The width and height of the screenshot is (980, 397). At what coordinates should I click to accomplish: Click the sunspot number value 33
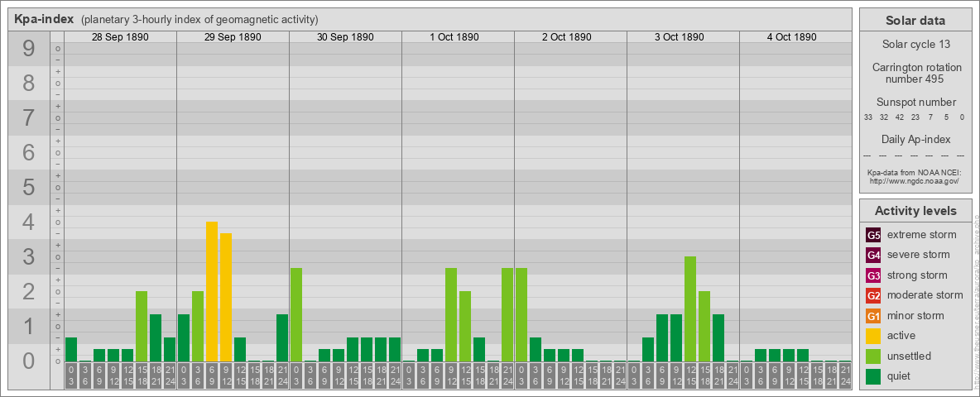coord(868,117)
